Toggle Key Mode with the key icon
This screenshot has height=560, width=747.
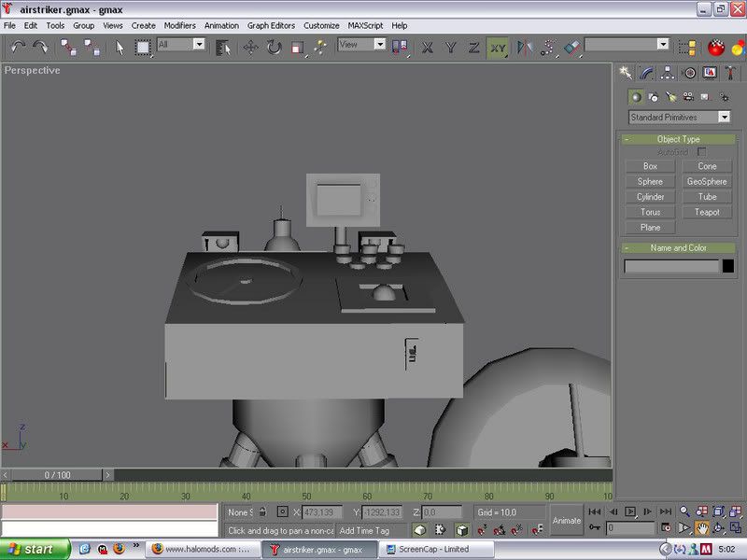tap(595, 527)
